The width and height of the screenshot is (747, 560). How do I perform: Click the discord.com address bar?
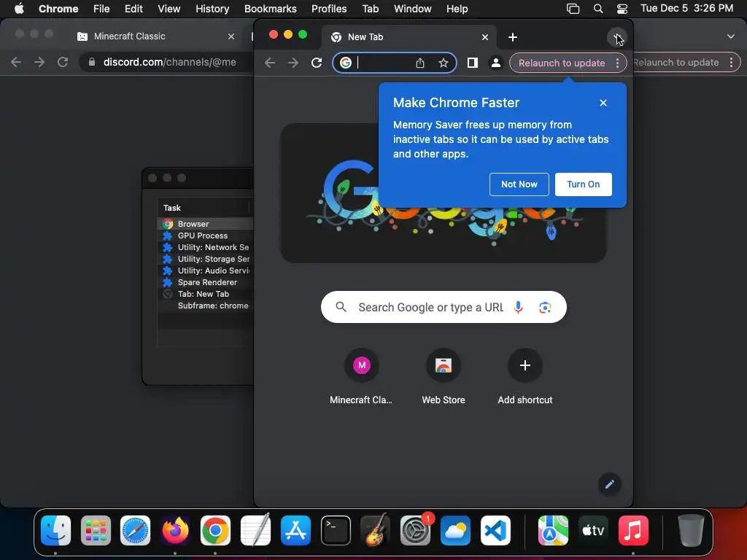click(167, 62)
